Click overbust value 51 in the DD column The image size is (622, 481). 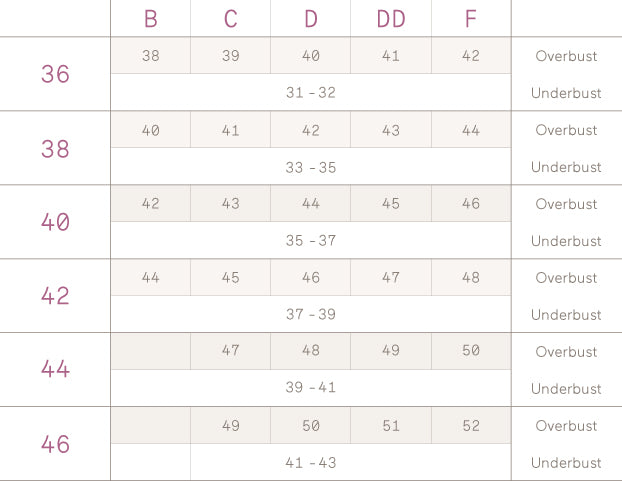[390, 426]
